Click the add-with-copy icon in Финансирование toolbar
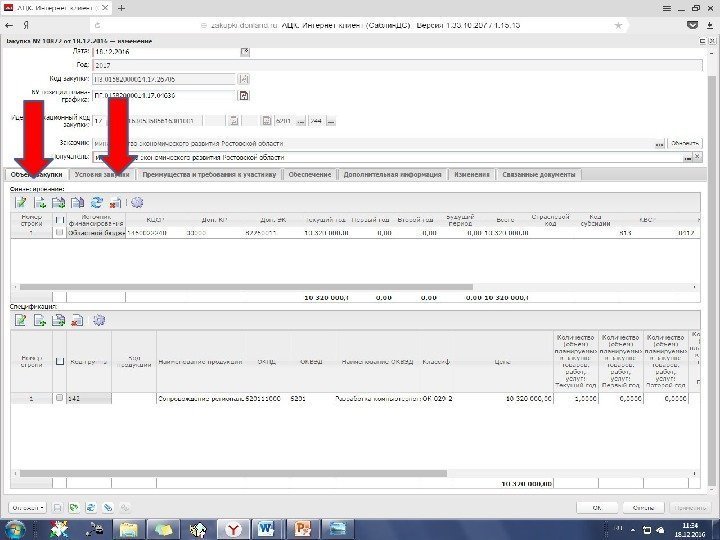The height and width of the screenshot is (540, 720). click(x=59, y=202)
